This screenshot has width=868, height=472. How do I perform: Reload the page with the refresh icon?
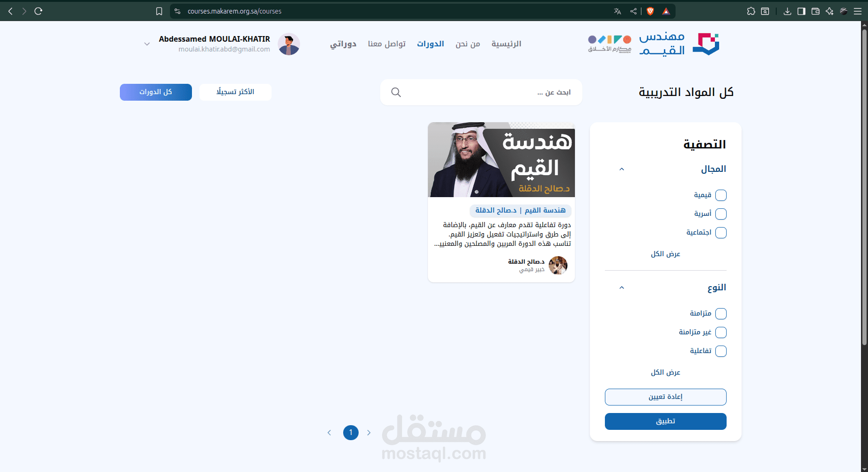(38, 11)
